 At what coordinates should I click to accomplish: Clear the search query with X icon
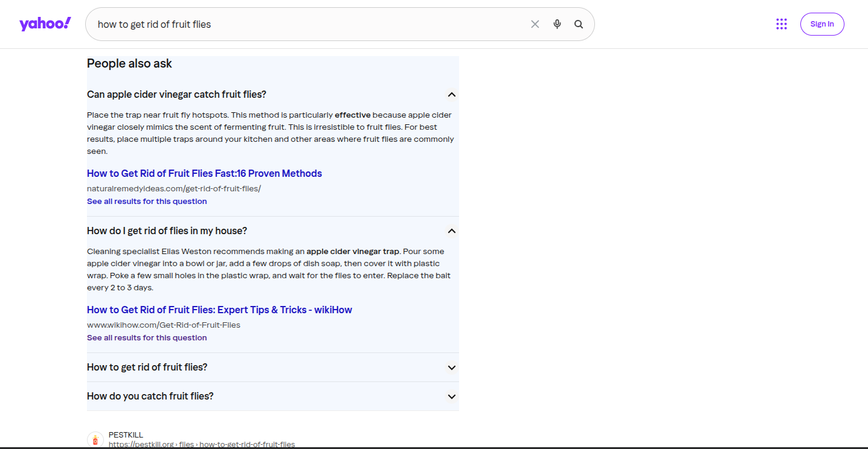(535, 24)
